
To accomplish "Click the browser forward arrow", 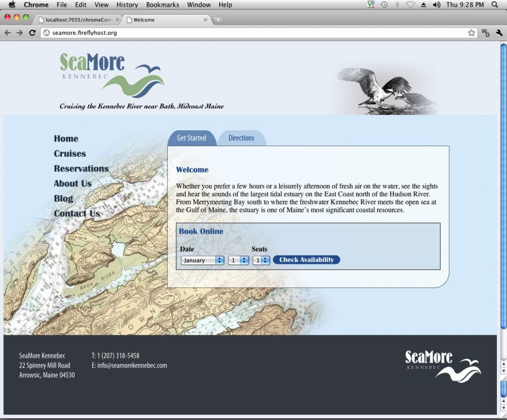I will point(20,33).
